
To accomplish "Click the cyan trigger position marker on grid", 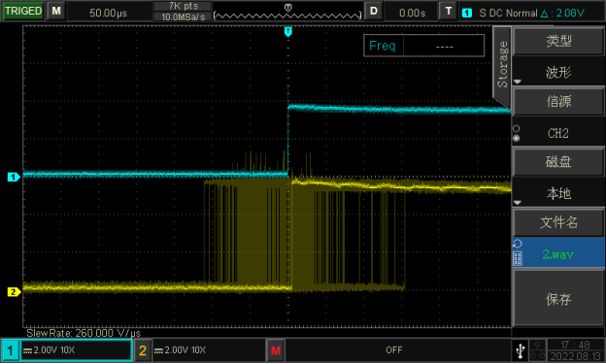I will (287, 32).
